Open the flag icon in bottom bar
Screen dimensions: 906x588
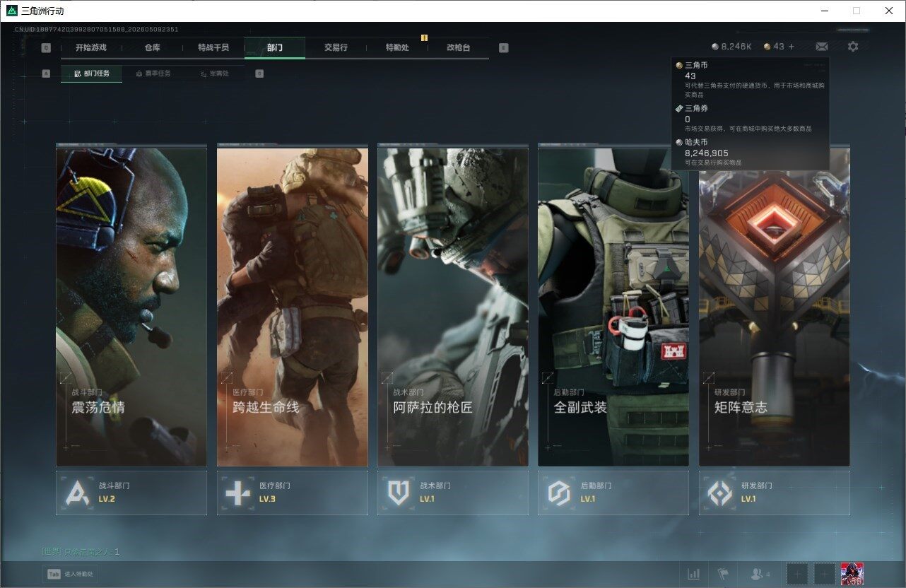tap(723, 574)
